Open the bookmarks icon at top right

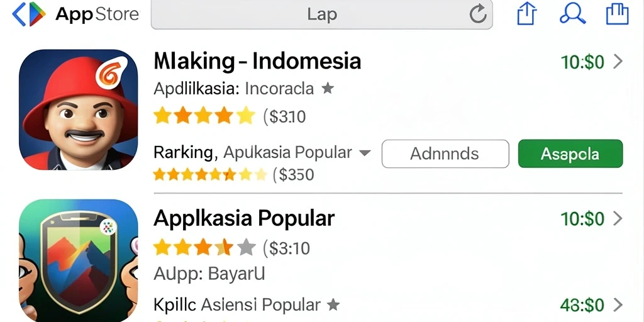click(618, 14)
